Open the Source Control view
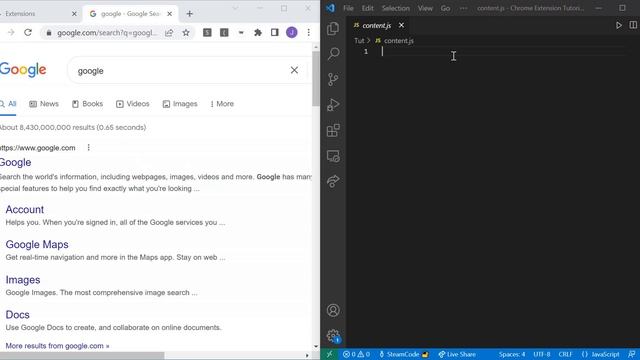This screenshot has height=360, width=640. pos(333,79)
